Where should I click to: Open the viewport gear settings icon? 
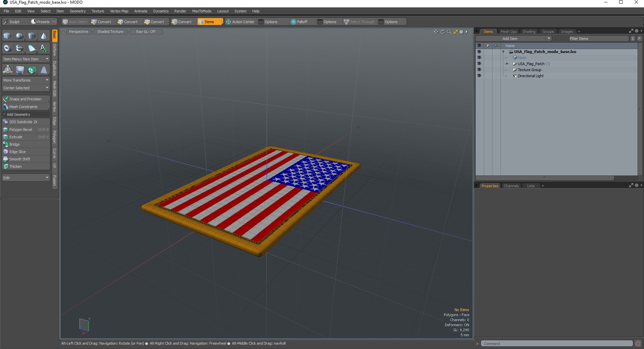point(461,32)
